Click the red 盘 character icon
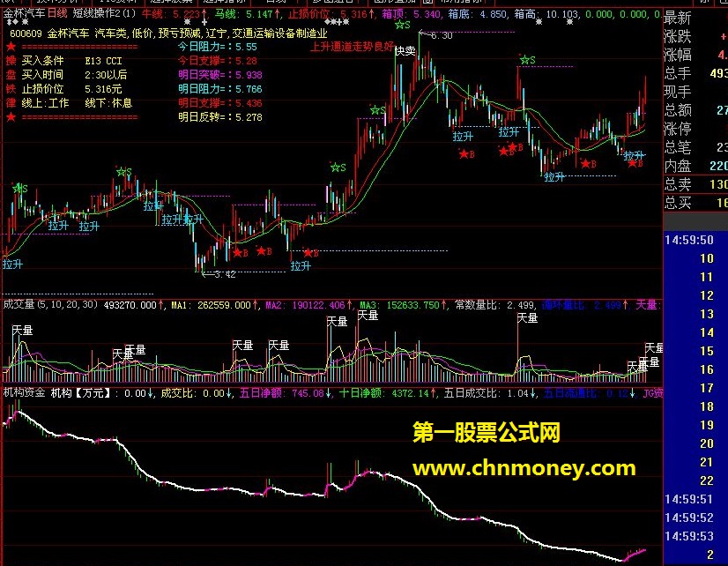This screenshot has height=566, width=728. coord(11,75)
